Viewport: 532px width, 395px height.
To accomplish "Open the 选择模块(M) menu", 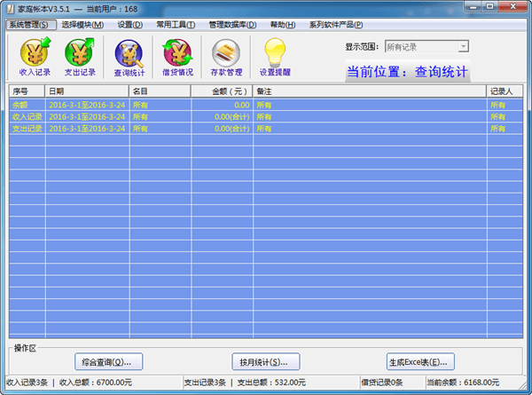I will tap(82, 24).
